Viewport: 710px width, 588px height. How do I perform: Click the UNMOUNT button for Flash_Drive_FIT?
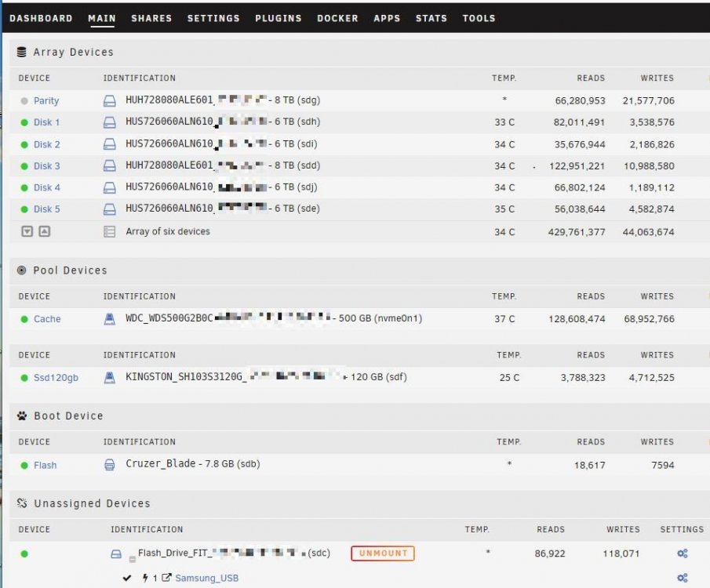point(383,554)
